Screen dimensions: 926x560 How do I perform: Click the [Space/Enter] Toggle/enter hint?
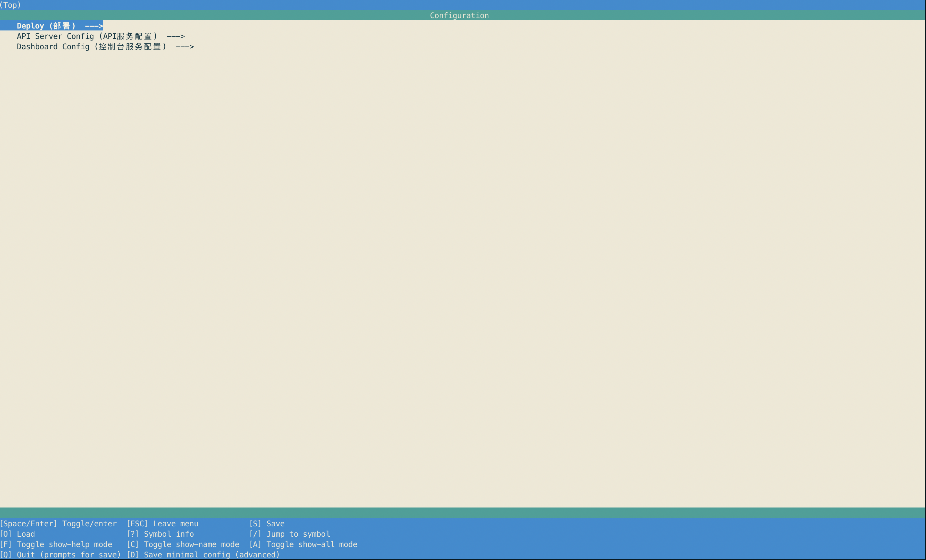tap(58, 524)
